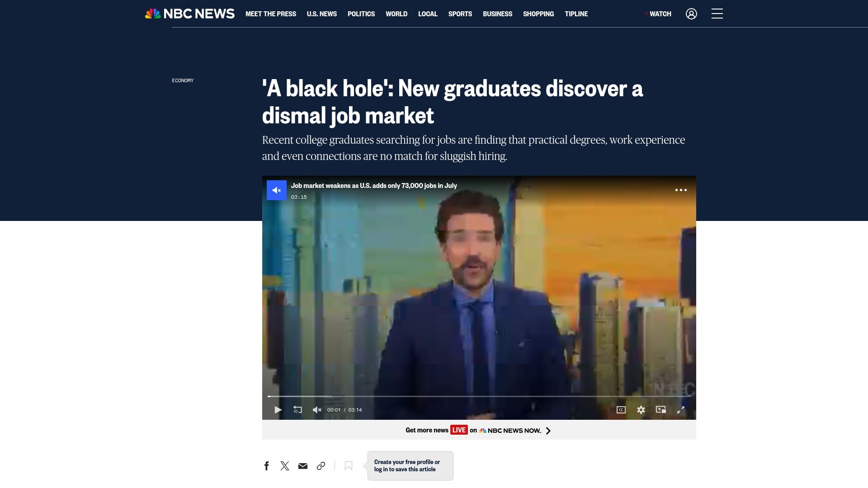Open the Tipline page
The image size is (868, 488).
pyautogui.click(x=576, y=14)
